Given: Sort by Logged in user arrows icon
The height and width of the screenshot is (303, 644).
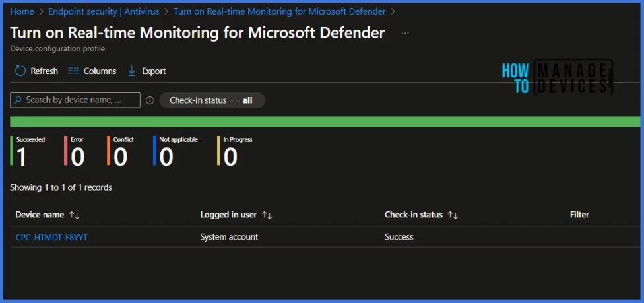Looking at the screenshot, I should click(267, 215).
